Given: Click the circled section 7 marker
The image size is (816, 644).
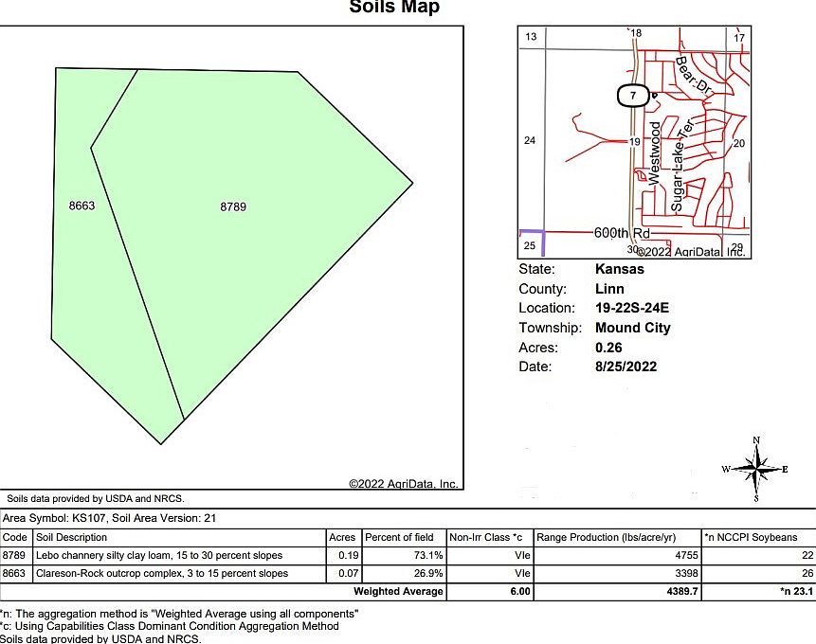Looking at the screenshot, I should 632,96.
